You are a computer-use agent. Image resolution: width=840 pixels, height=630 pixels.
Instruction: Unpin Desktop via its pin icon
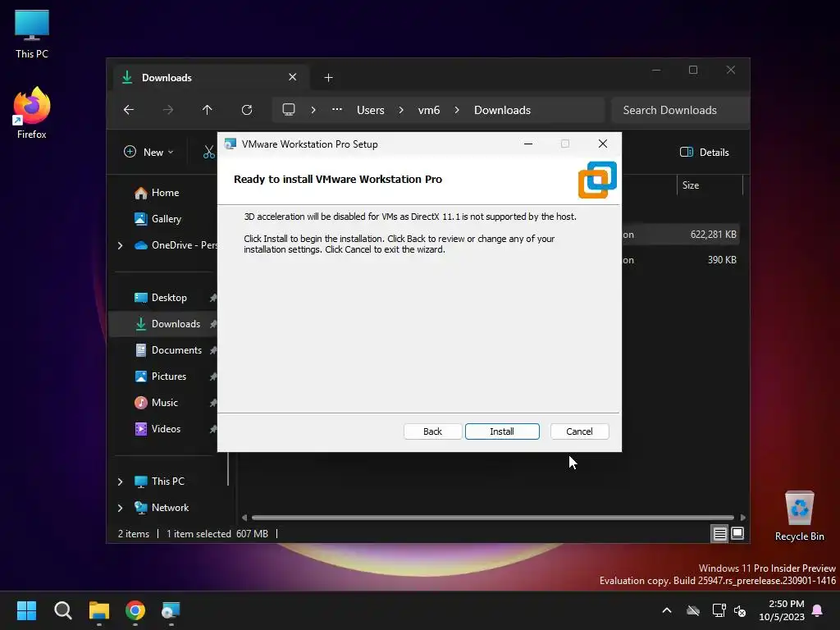[x=213, y=298]
